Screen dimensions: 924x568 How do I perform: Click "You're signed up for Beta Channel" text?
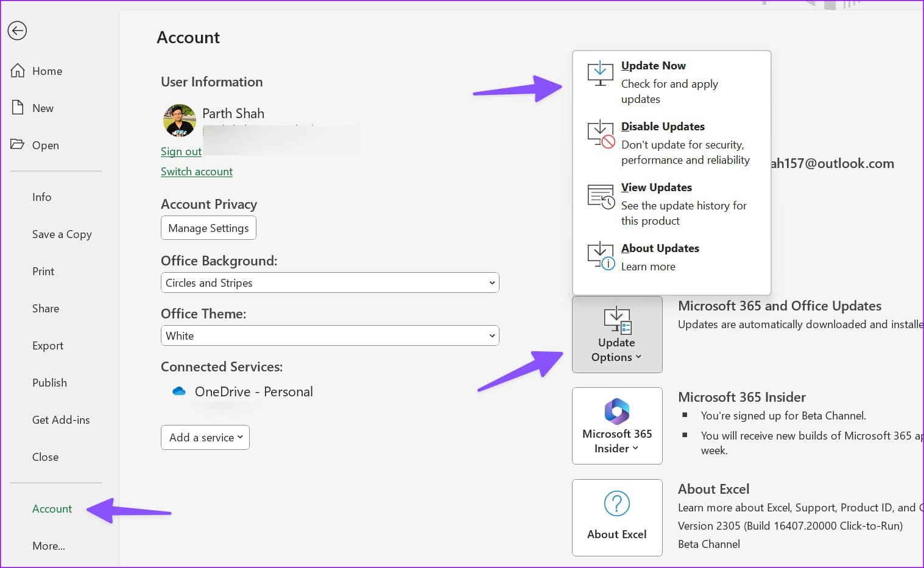point(783,415)
